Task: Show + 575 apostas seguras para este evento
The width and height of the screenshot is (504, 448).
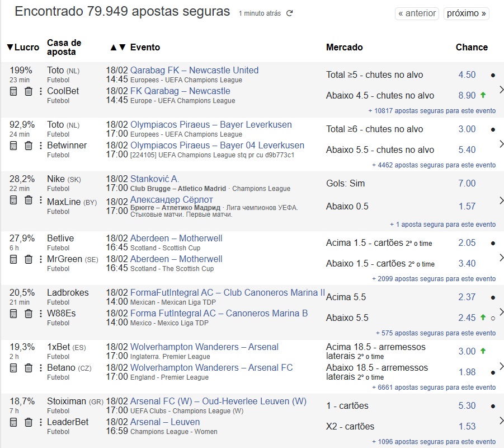Action: tap(436, 333)
